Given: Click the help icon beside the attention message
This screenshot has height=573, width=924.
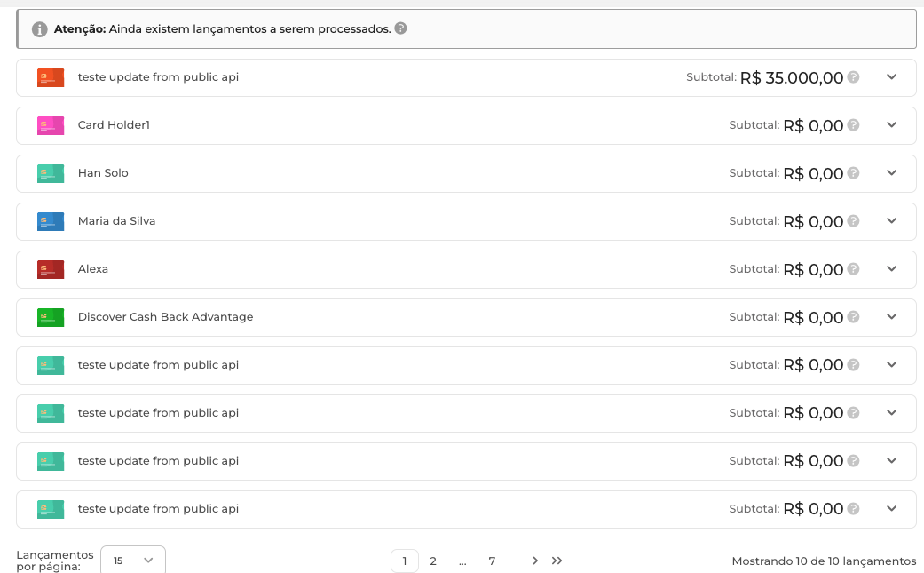Looking at the screenshot, I should (x=400, y=28).
